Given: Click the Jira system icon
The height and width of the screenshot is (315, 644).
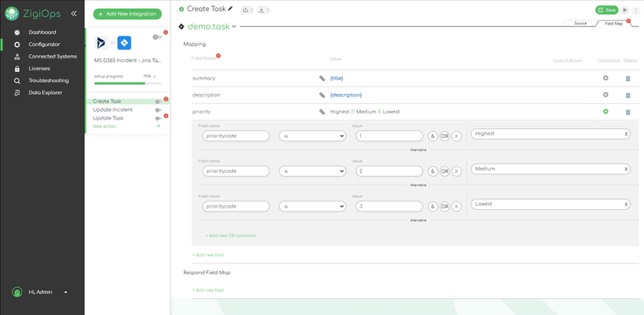Looking at the screenshot, I should (124, 42).
